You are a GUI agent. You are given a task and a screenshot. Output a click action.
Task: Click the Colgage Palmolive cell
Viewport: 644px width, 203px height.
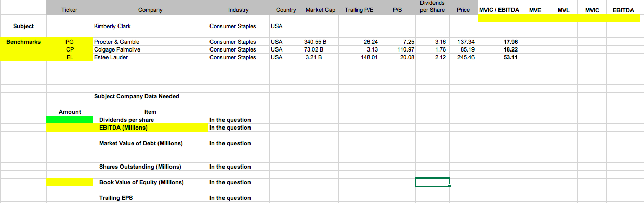pyautogui.click(x=150, y=49)
